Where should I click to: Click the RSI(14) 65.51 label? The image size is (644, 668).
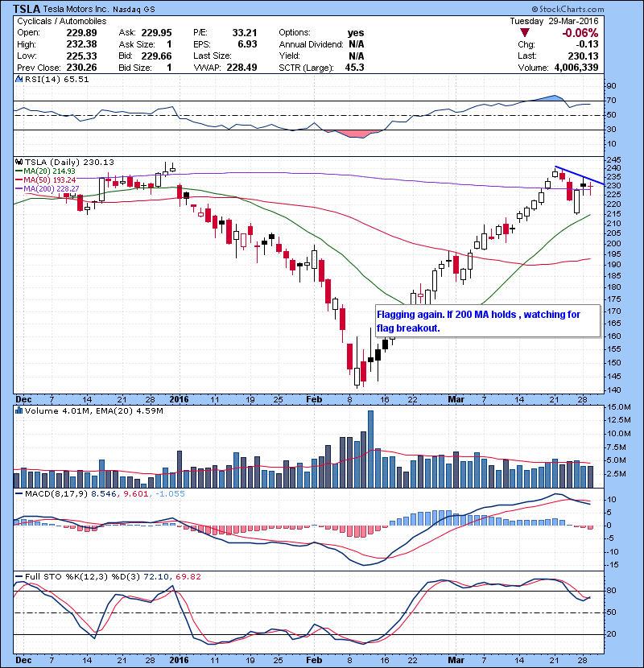[56, 79]
